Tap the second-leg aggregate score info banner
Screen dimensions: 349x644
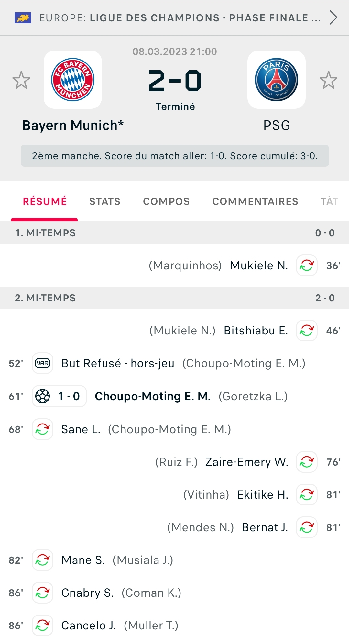click(175, 156)
